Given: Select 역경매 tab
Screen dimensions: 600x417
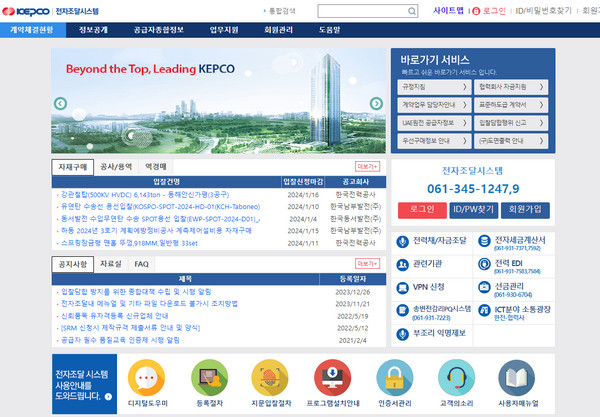Looking at the screenshot, I should (156, 167).
